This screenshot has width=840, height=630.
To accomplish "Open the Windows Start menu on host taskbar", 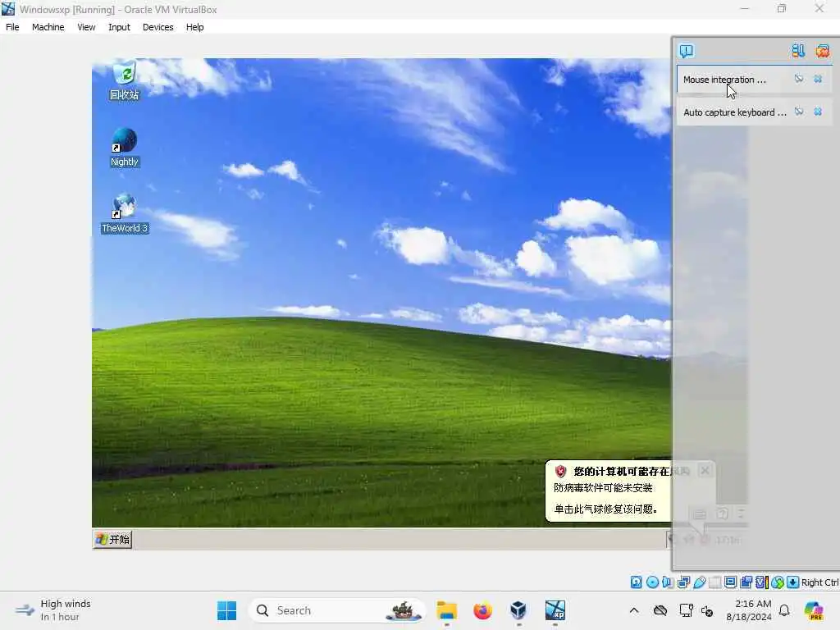I will coord(226,610).
